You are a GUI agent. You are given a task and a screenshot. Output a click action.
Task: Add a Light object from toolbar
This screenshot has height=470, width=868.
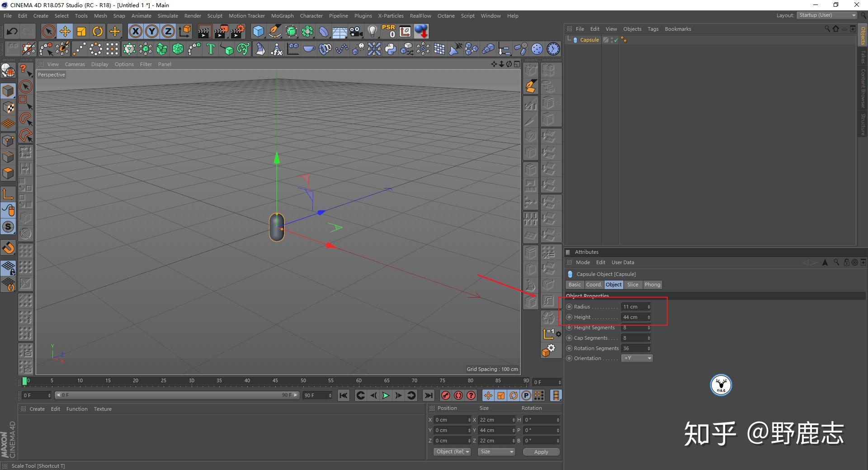pos(372,31)
